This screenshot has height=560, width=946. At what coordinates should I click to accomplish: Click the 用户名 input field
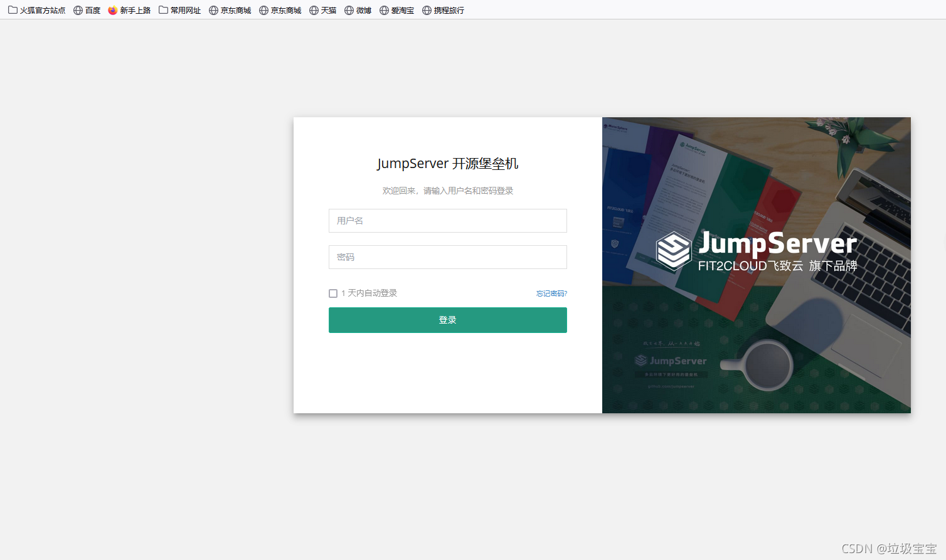(447, 221)
